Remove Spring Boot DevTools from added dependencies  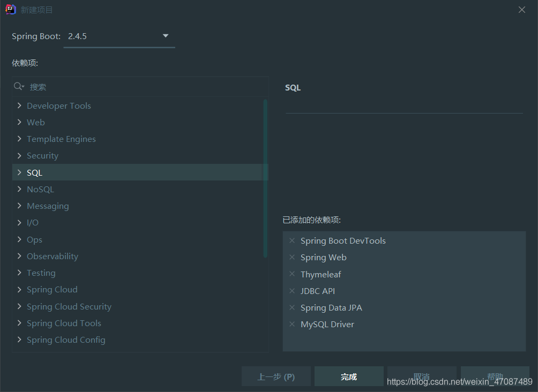[292, 240]
